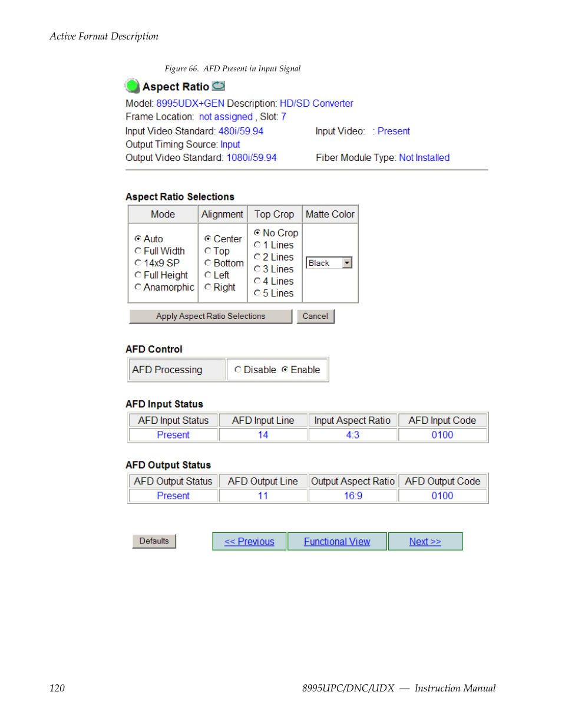Select Full Width mode
Image resolution: width=562 pixels, height=728 pixels.
pos(138,251)
